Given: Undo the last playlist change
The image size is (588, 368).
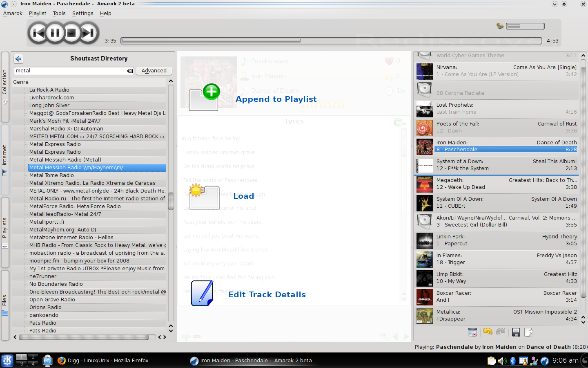Looking at the screenshot, I should [488, 332].
